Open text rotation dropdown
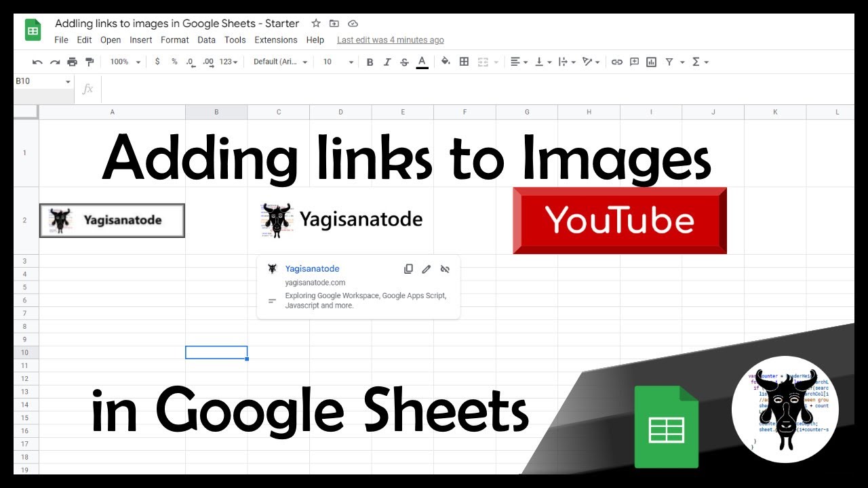This screenshot has height=488, width=868. 591,62
